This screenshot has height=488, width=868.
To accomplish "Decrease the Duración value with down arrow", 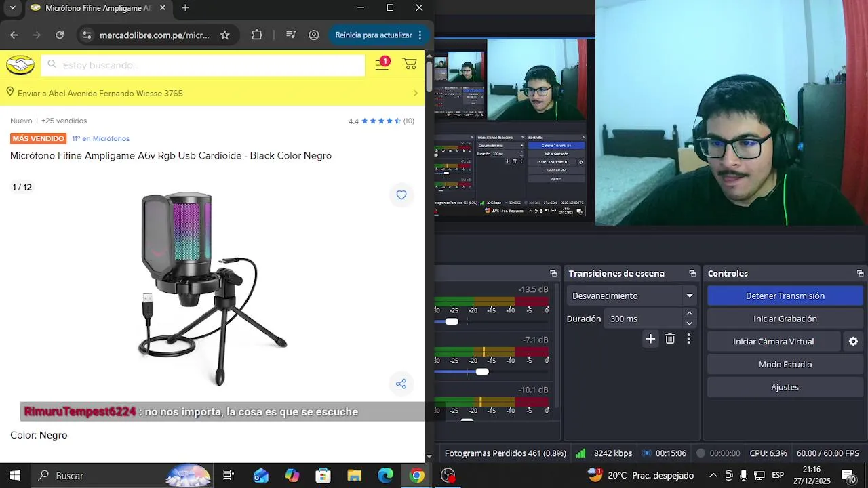I will (x=690, y=323).
